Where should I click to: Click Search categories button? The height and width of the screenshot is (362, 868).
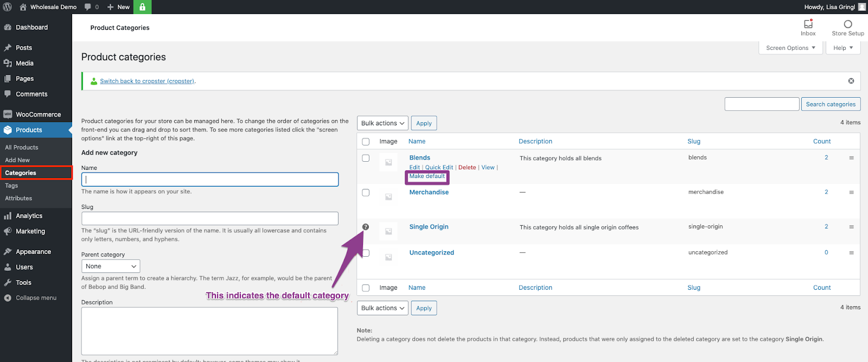pos(831,104)
